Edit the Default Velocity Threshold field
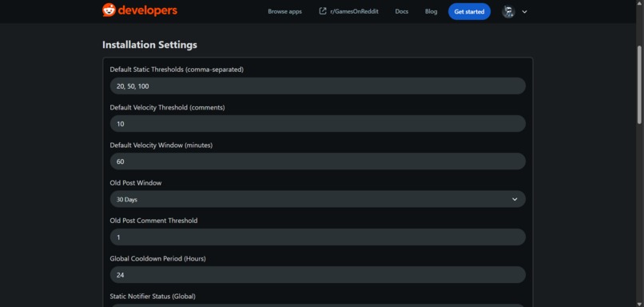The image size is (644, 307). 317,124
